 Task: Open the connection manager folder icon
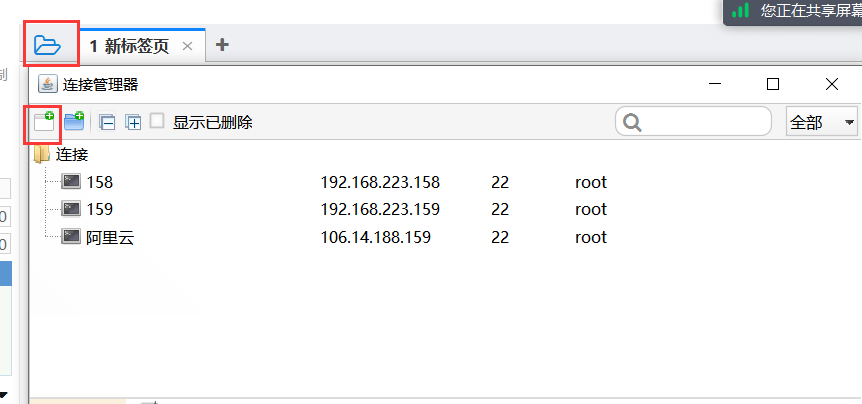coord(47,45)
